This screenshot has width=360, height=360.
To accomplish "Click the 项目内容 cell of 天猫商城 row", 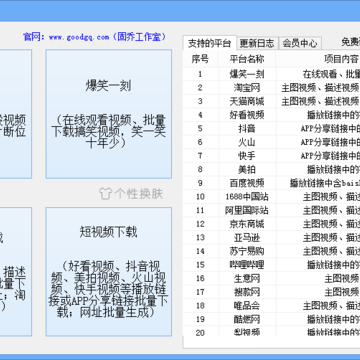I will pyautogui.click(x=318, y=101).
